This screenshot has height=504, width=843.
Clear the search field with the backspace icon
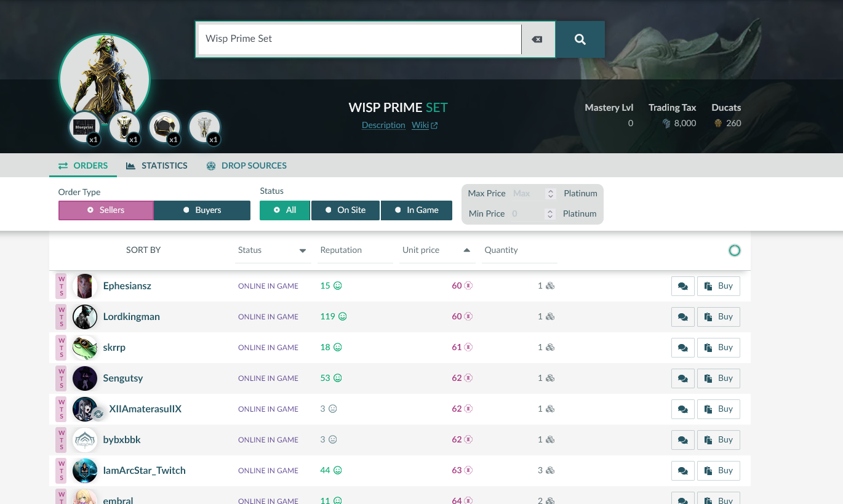tap(537, 39)
